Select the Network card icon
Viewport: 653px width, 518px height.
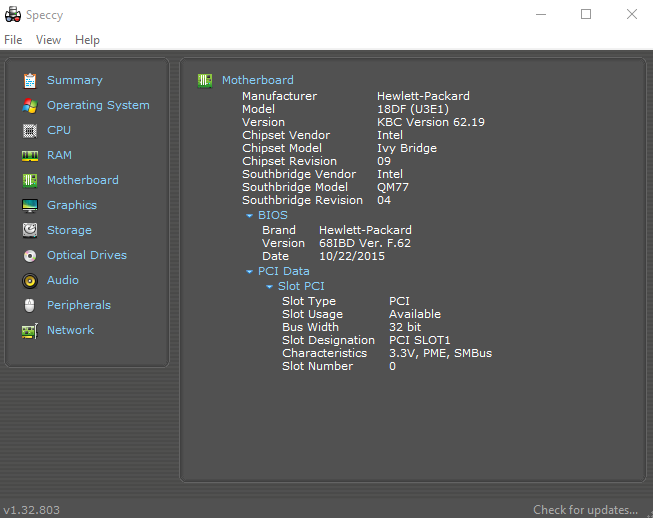pos(29,330)
